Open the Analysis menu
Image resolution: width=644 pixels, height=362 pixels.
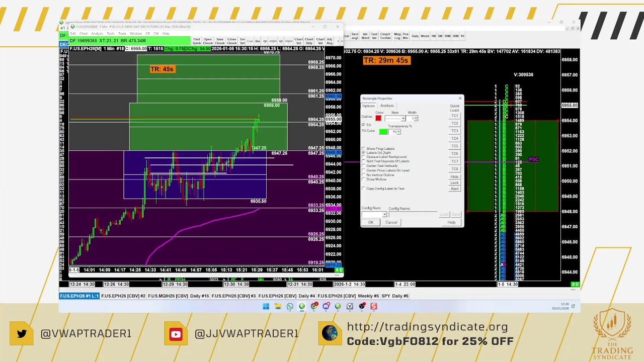[97, 34]
